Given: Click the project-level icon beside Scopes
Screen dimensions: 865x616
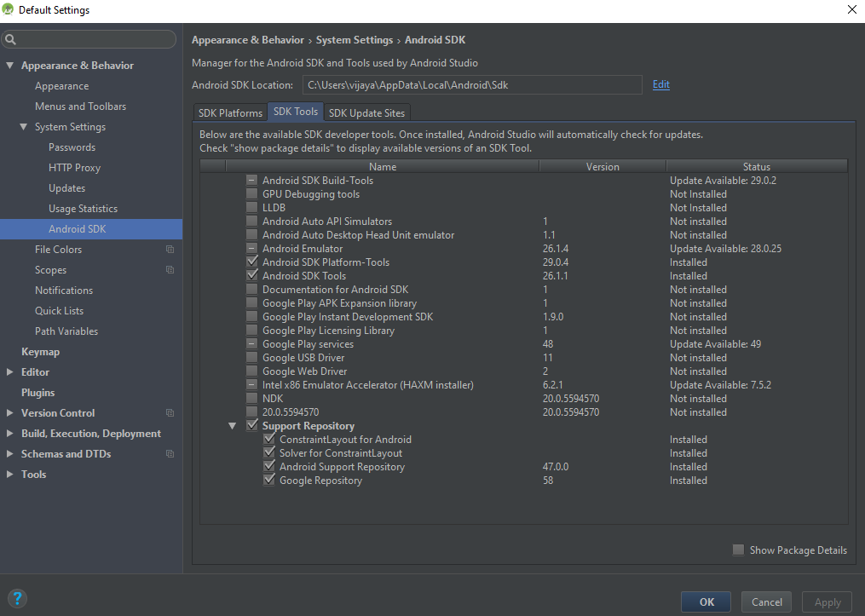Looking at the screenshot, I should [x=170, y=270].
